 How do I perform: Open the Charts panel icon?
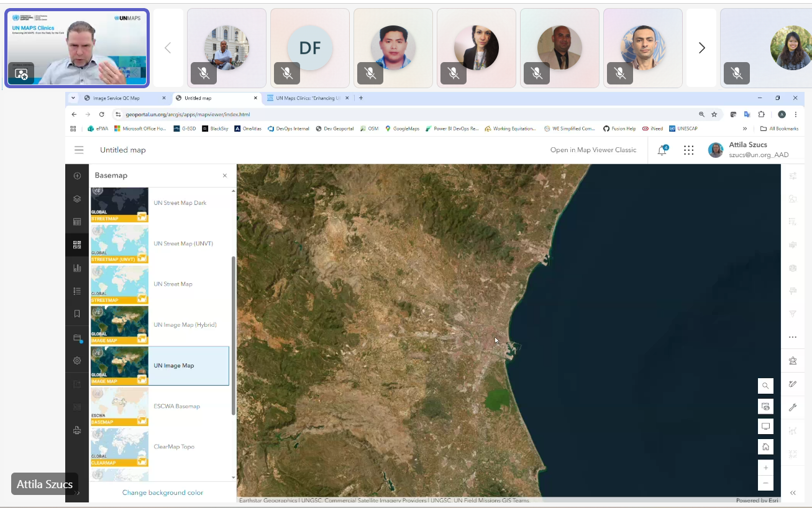[77, 268]
